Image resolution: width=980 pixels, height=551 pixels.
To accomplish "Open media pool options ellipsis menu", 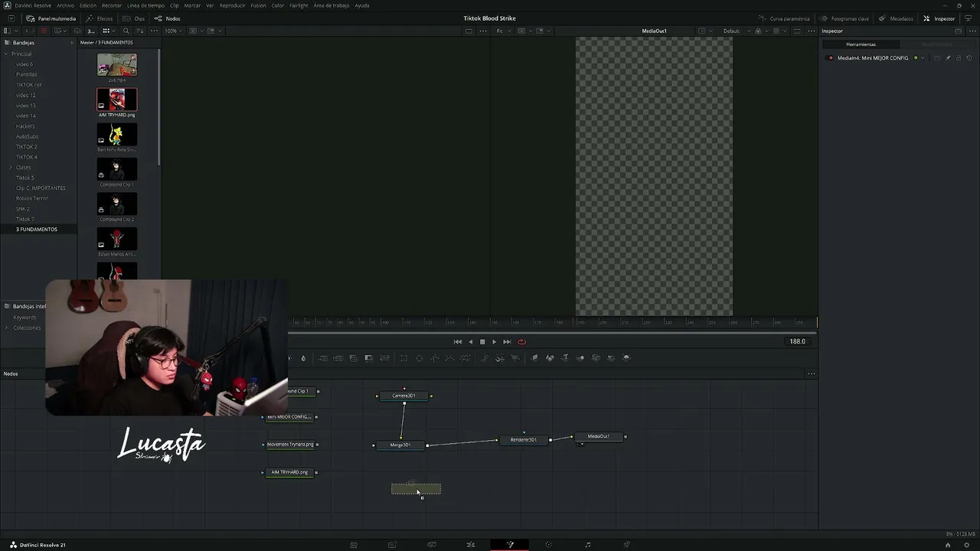I will pos(154,31).
